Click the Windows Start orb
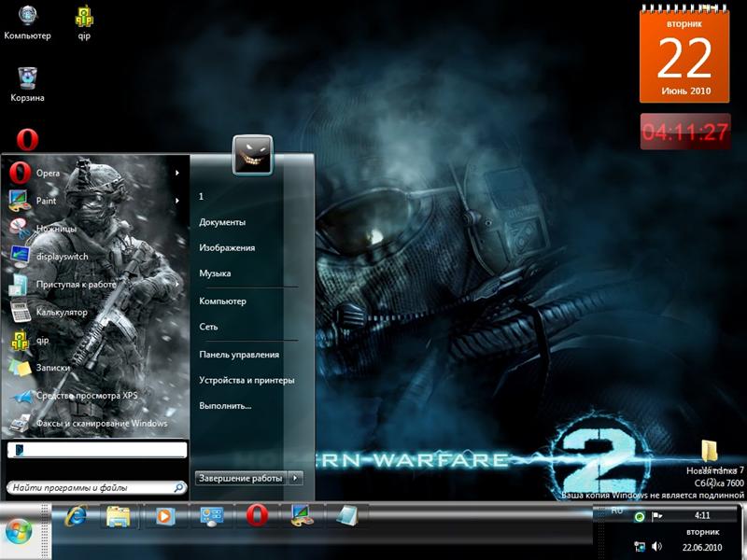 click(18, 530)
